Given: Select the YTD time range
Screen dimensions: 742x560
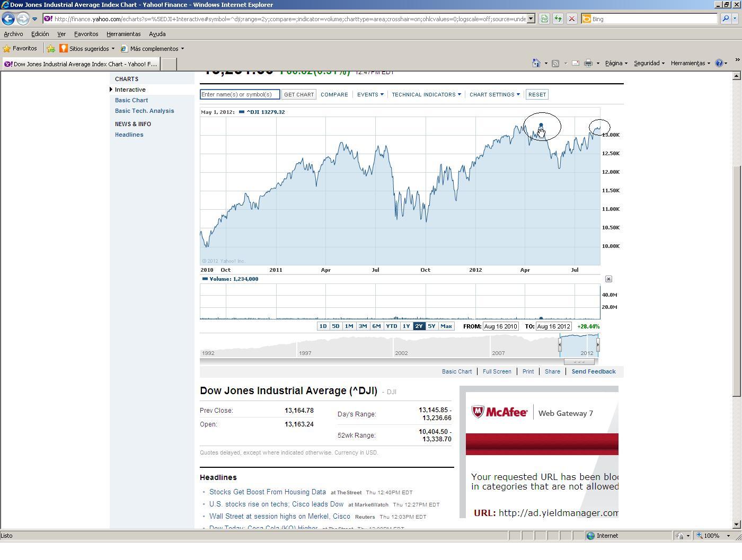Looking at the screenshot, I should pos(391,326).
